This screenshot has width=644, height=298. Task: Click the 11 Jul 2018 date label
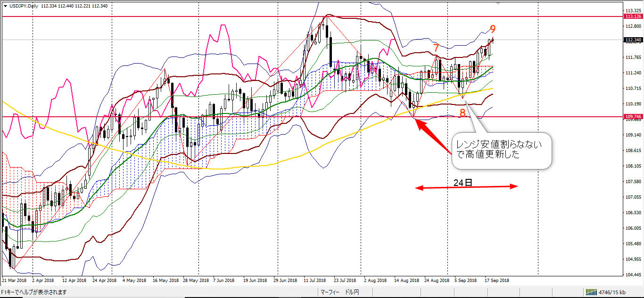315,280
